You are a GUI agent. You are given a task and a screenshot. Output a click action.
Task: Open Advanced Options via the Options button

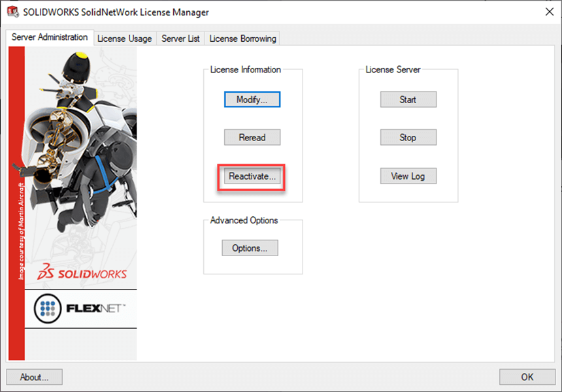pos(252,248)
